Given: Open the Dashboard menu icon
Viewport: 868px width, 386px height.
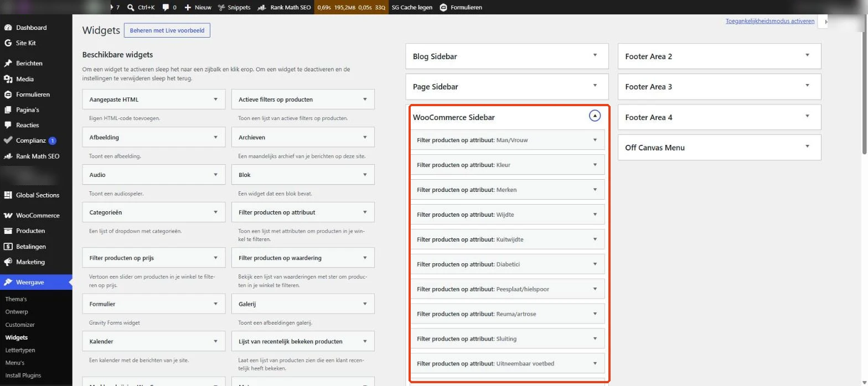Looking at the screenshot, I should tap(8, 28).
